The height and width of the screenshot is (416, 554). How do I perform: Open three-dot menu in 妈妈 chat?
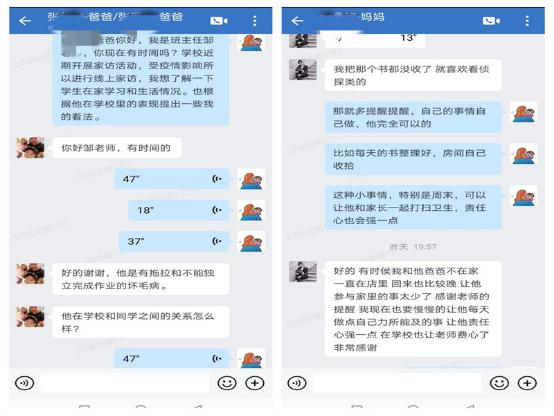point(527,21)
